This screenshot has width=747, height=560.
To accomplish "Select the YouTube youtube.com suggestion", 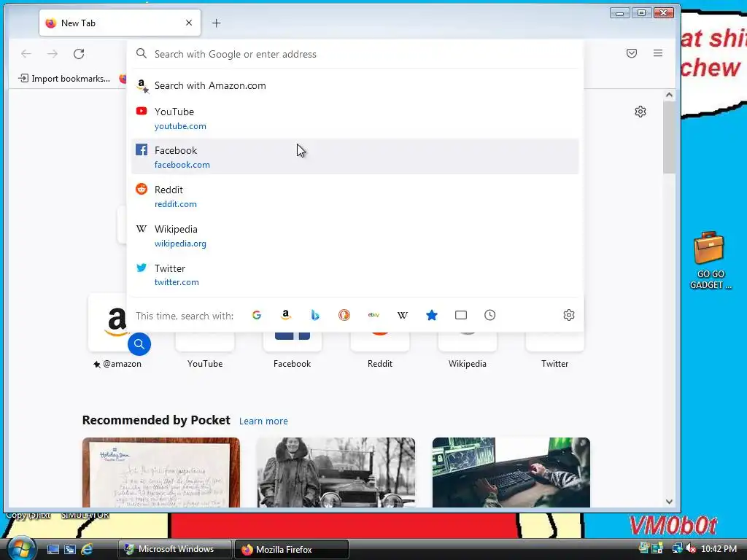I will 355,118.
